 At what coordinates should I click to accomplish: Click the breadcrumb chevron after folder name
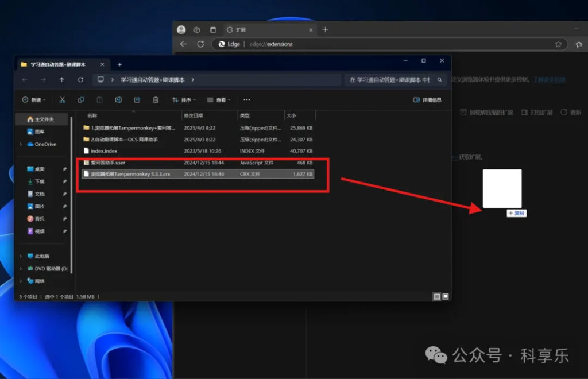click(x=193, y=79)
